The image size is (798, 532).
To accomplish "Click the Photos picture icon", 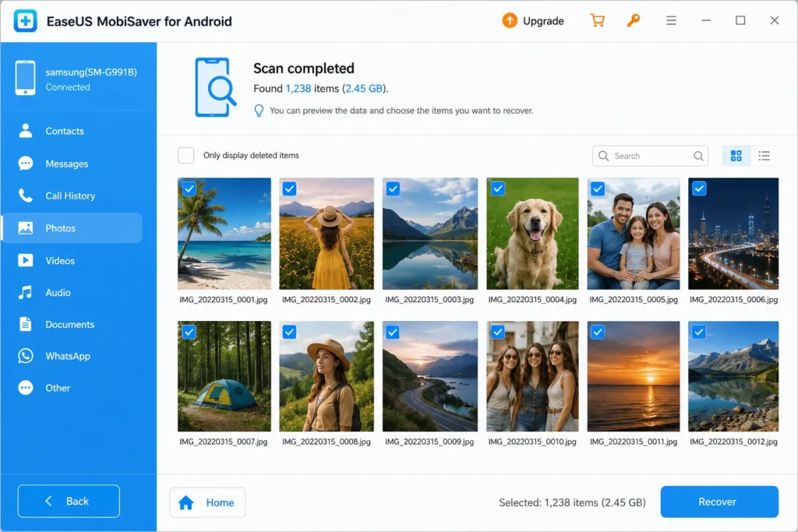I will pos(26,228).
